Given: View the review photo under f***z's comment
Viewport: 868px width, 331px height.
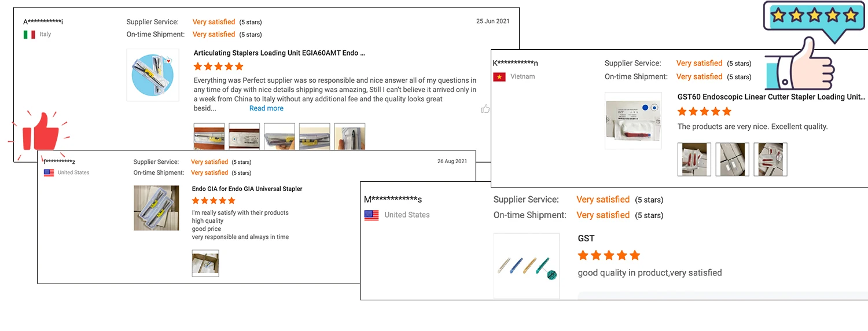Looking at the screenshot, I should click(x=205, y=263).
